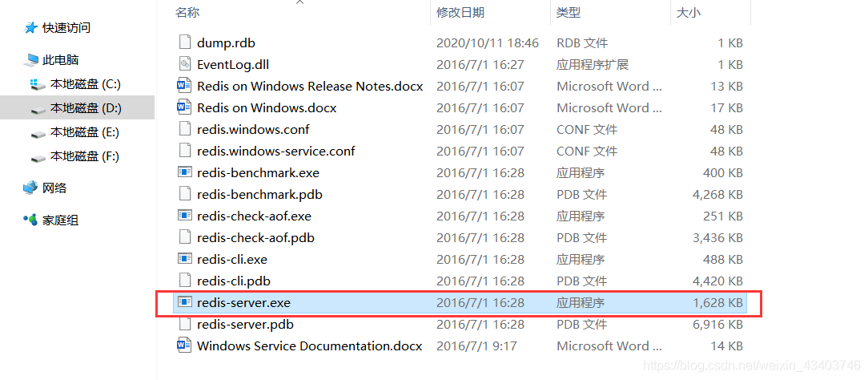868x380 pixels.
Task: Click the This PC computer icon
Action: (x=32, y=60)
